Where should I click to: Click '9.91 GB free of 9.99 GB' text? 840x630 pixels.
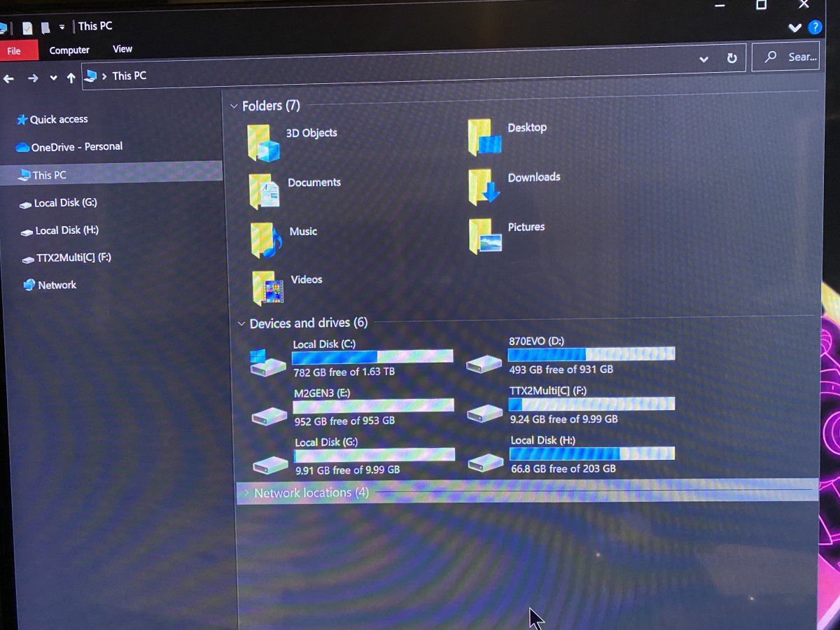348,470
